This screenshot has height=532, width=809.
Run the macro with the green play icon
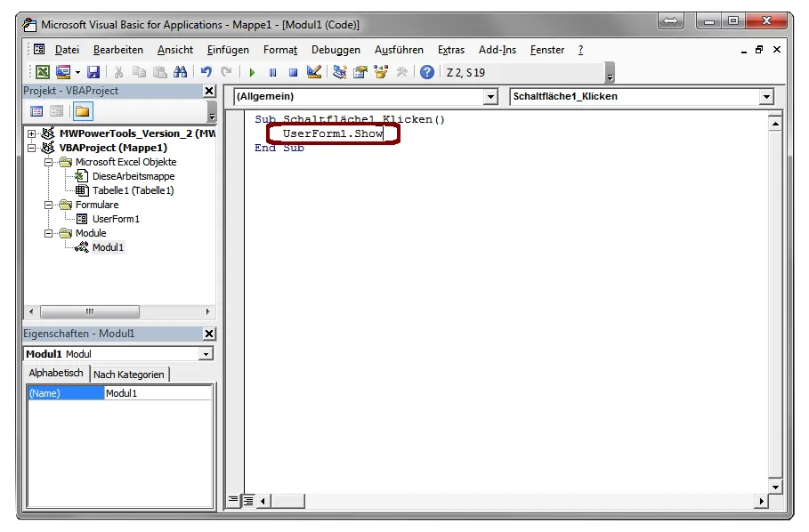tap(253, 72)
